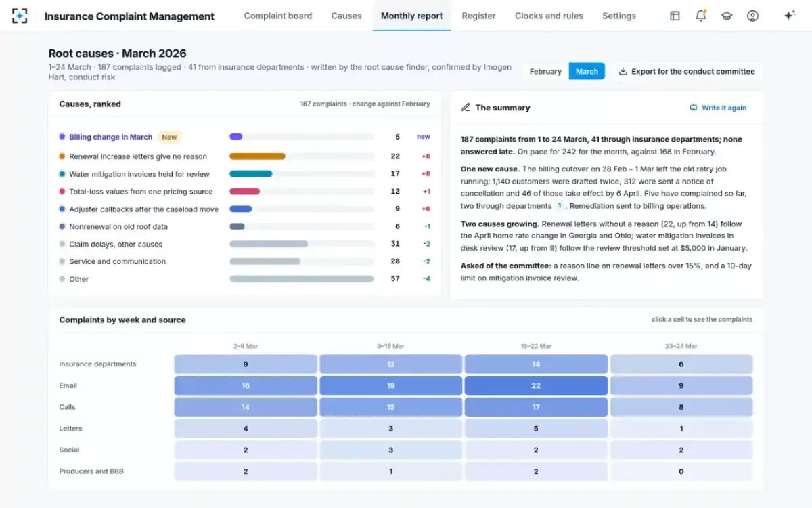Open Email cell showing 22
This screenshot has width=812, height=508.
click(x=536, y=386)
